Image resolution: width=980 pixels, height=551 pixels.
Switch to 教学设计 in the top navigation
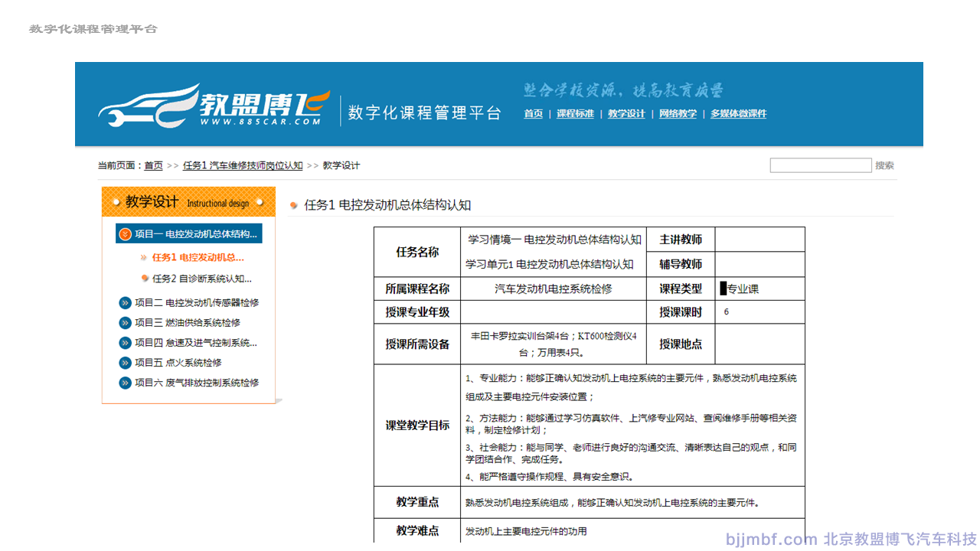pyautogui.click(x=626, y=114)
